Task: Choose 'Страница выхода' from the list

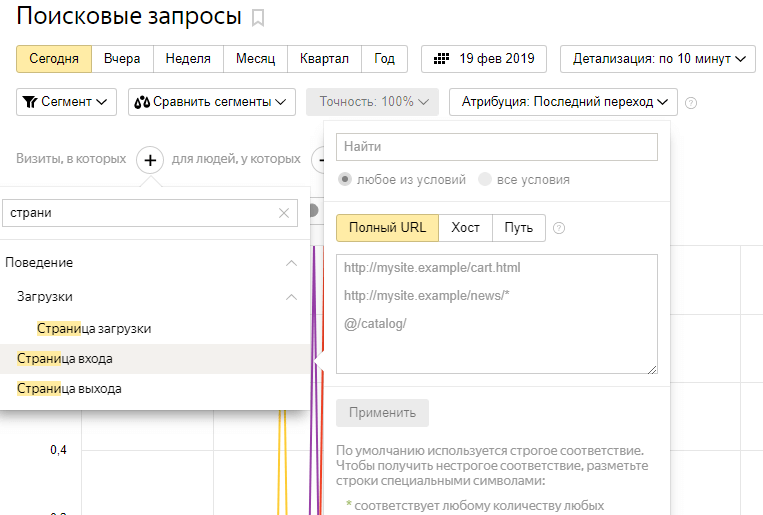Action: 69,388
